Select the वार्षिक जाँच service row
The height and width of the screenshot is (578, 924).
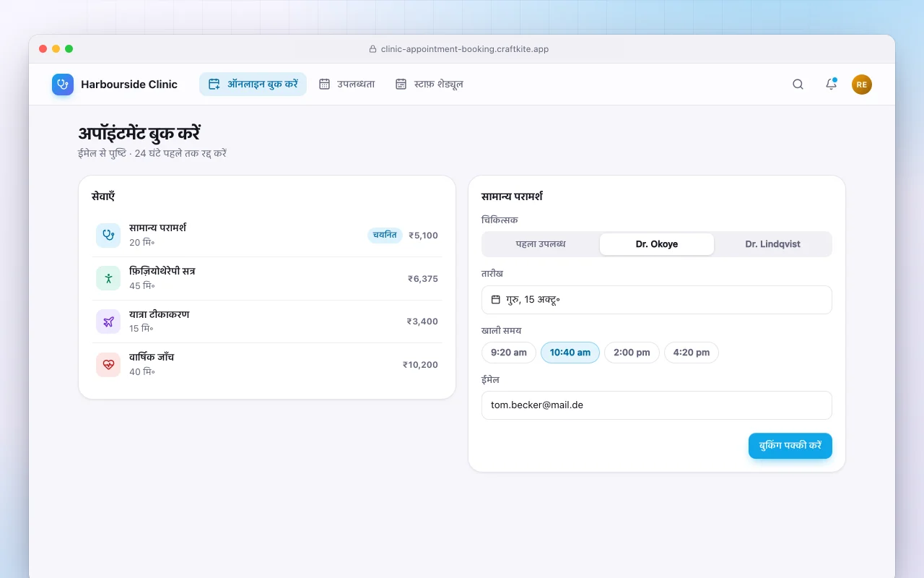coord(267,365)
